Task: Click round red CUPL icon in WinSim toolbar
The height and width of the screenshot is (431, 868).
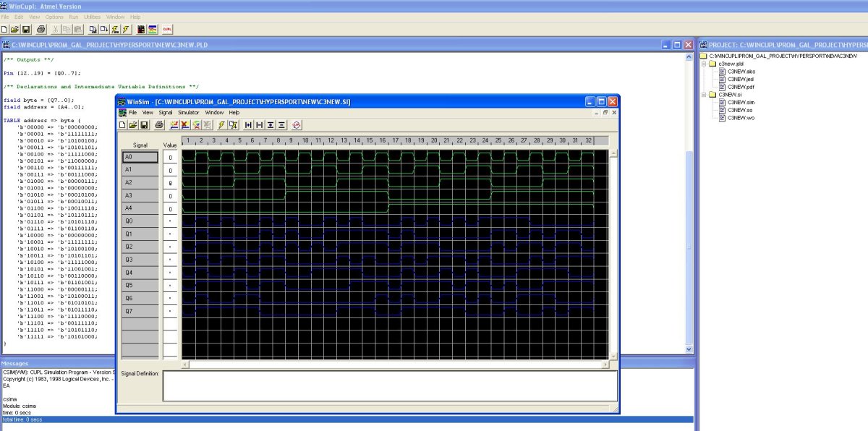Action: pyautogui.click(x=295, y=125)
